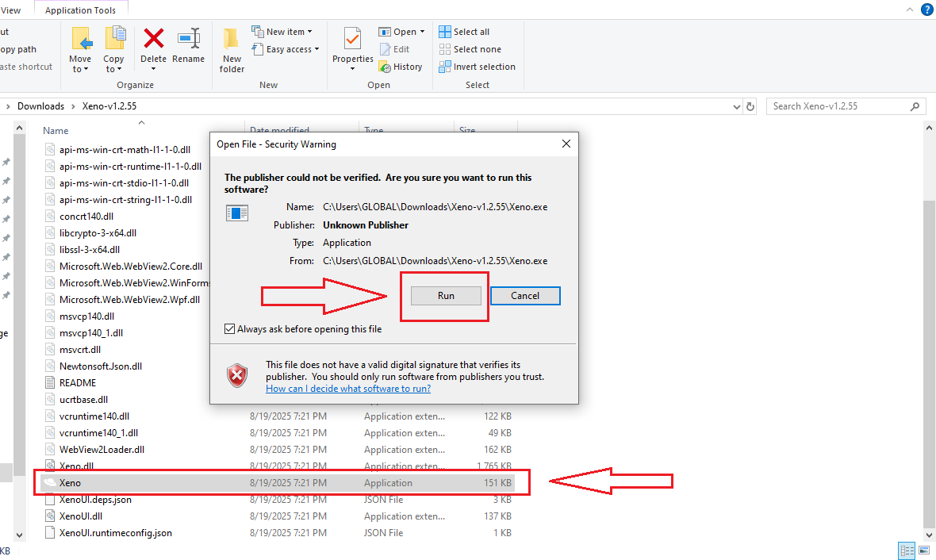Select concrt140.dll file
This screenshot has width=936, height=560.
coord(86,217)
